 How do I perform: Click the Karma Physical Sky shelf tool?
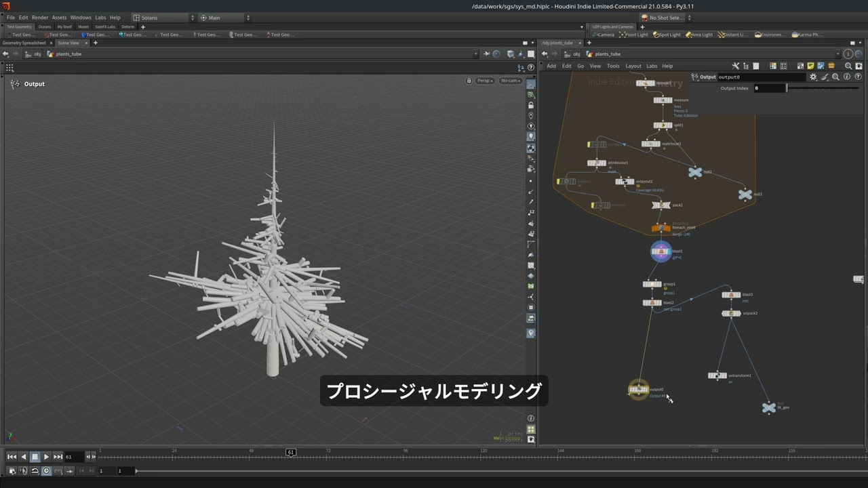pyautogui.click(x=807, y=35)
